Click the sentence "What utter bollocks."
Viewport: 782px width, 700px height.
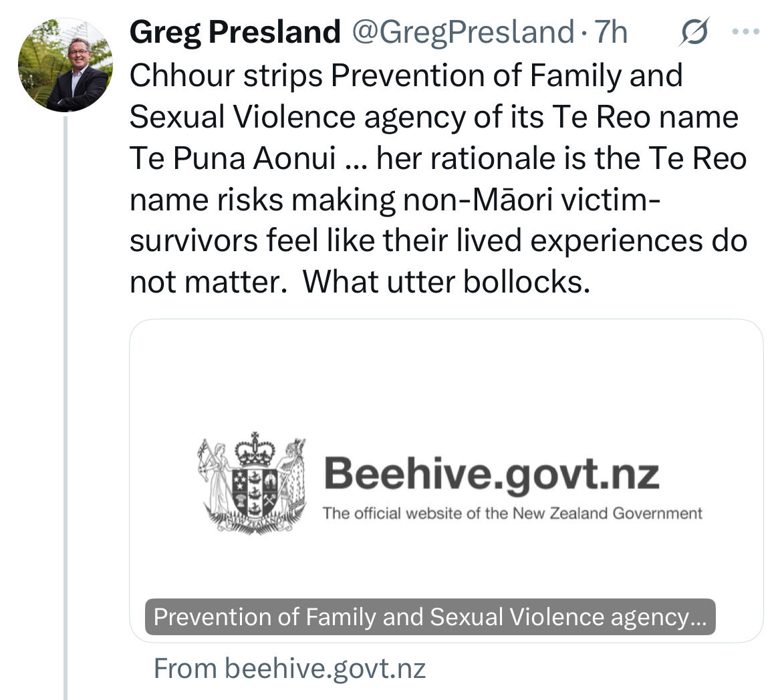pyautogui.click(x=446, y=282)
